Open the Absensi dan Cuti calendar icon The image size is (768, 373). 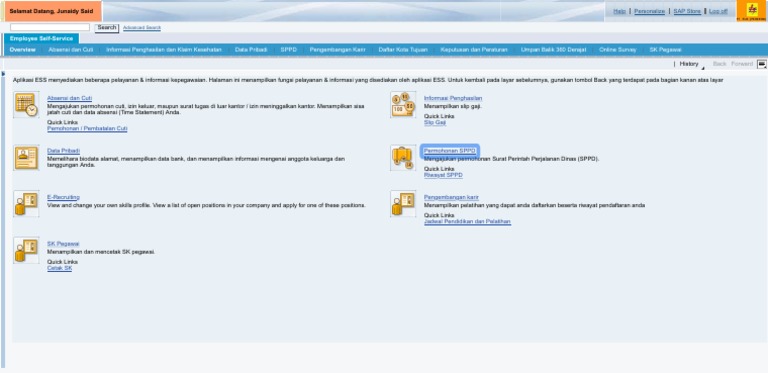click(26, 104)
